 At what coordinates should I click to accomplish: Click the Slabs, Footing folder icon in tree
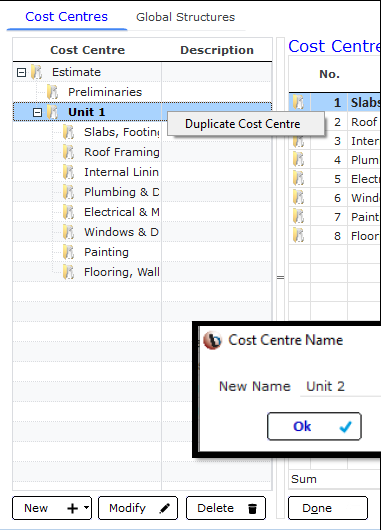click(x=69, y=132)
